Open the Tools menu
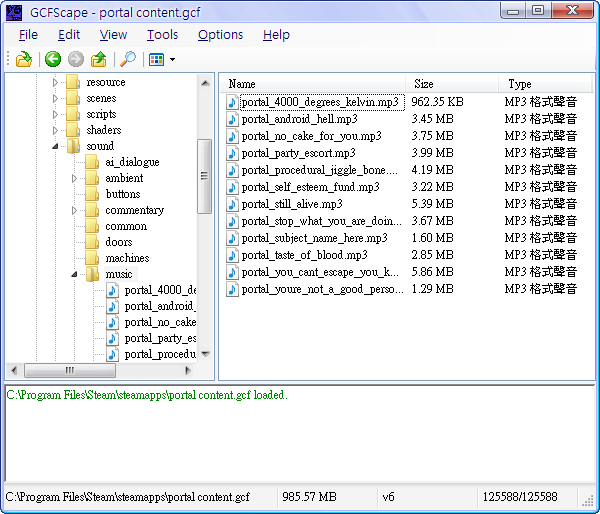Viewport: 600px width, 514px height. 163,35
